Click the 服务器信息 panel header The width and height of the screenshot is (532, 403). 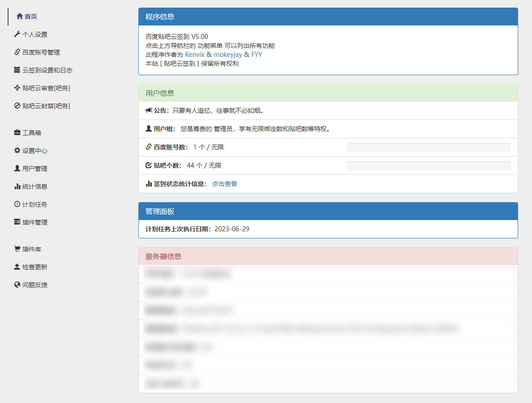(x=328, y=256)
